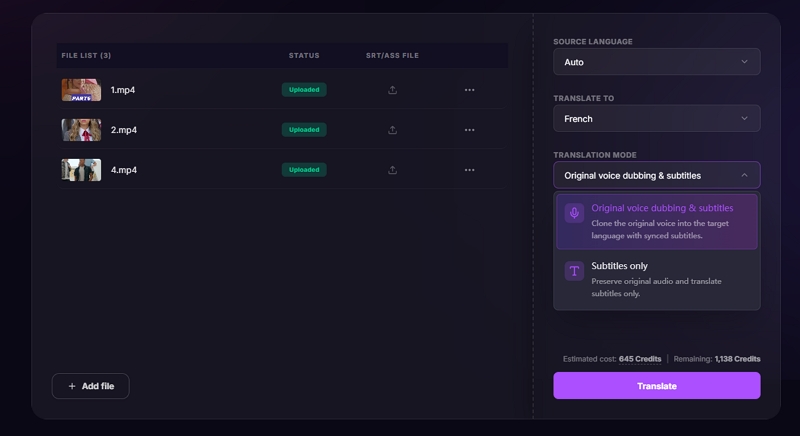Click the File List (3) header
Screen dimensions: 800x436
[x=86, y=56]
